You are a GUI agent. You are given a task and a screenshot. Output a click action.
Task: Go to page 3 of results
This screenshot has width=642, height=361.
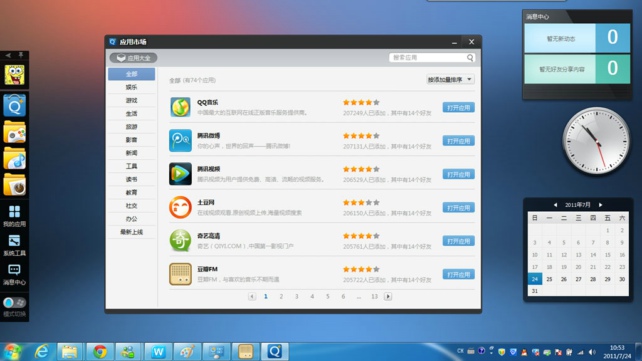pyautogui.click(x=296, y=296)
